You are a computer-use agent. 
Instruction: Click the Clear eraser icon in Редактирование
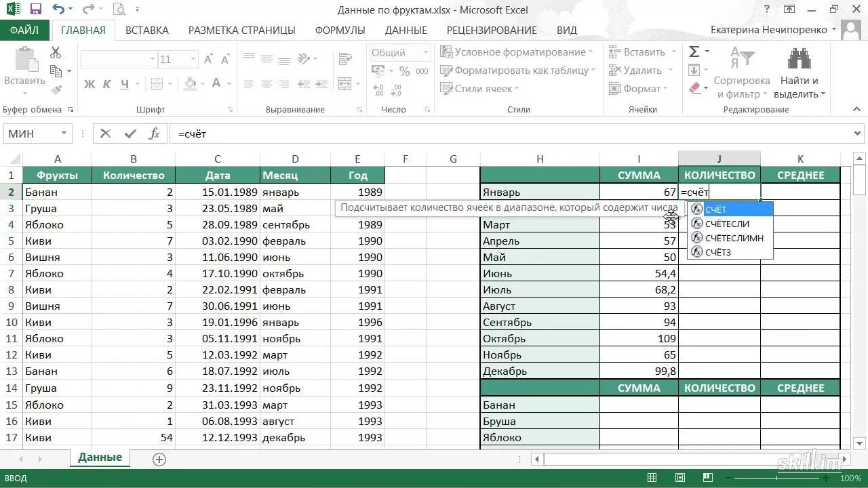coord(694,87)
